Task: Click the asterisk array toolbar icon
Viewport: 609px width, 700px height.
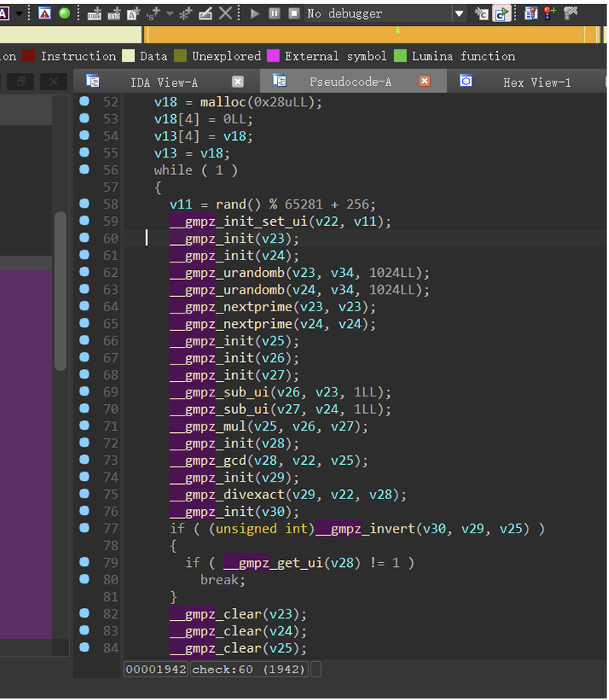Action: pyautogui.click(x=185, y=14)
